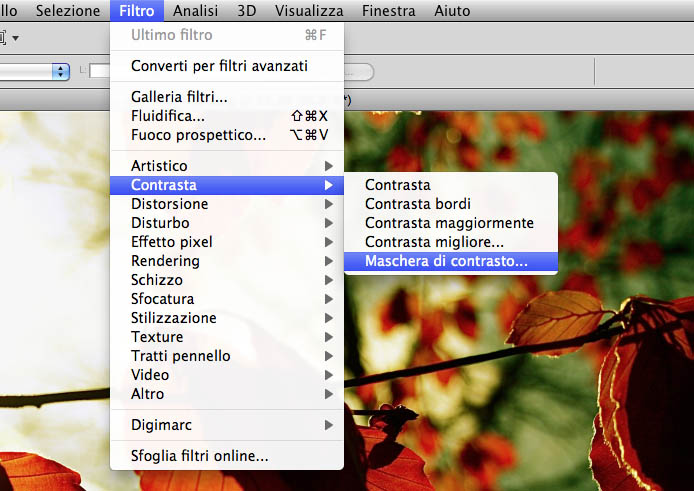Expand the Schizzo submenu
This screenshot has height=491, width=694.
pos(227,280)
